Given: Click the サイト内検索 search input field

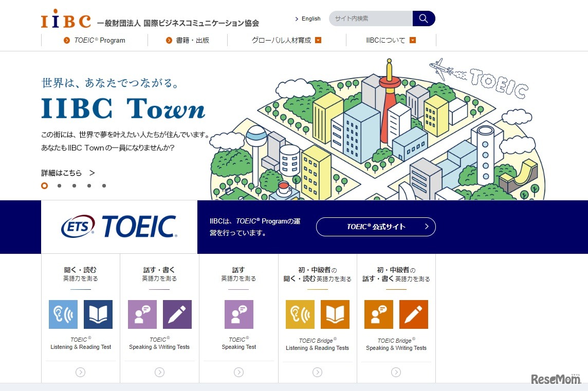Looking at the screenshot, I should point(371,18).
